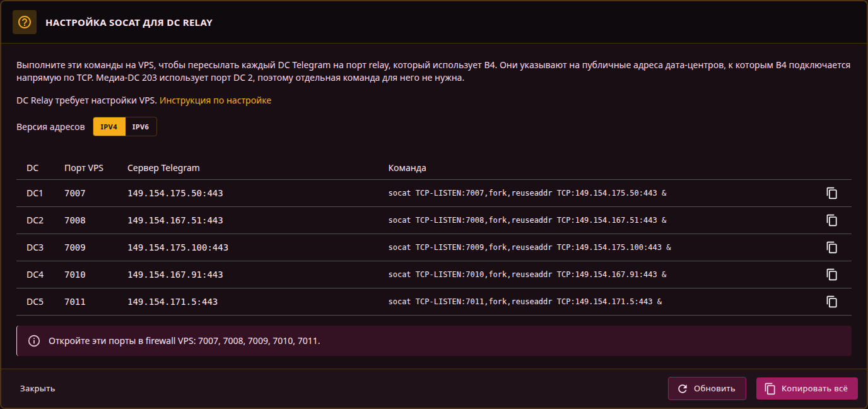Close the socat setup dialog

[x=37, y=388]
